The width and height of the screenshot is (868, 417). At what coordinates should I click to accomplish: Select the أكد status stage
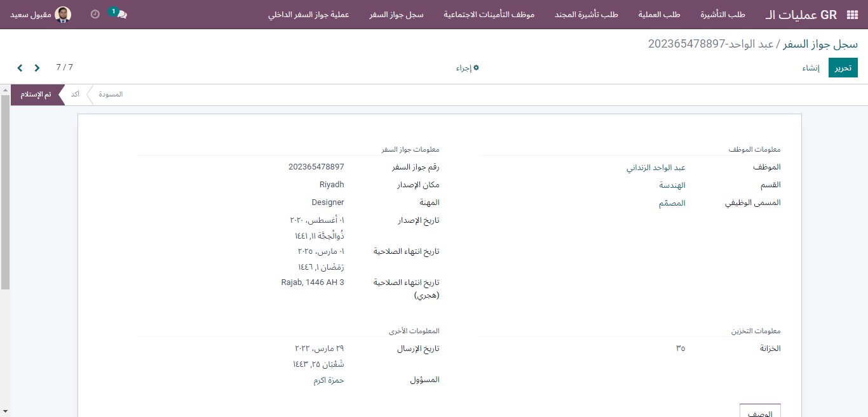point(75,95)
